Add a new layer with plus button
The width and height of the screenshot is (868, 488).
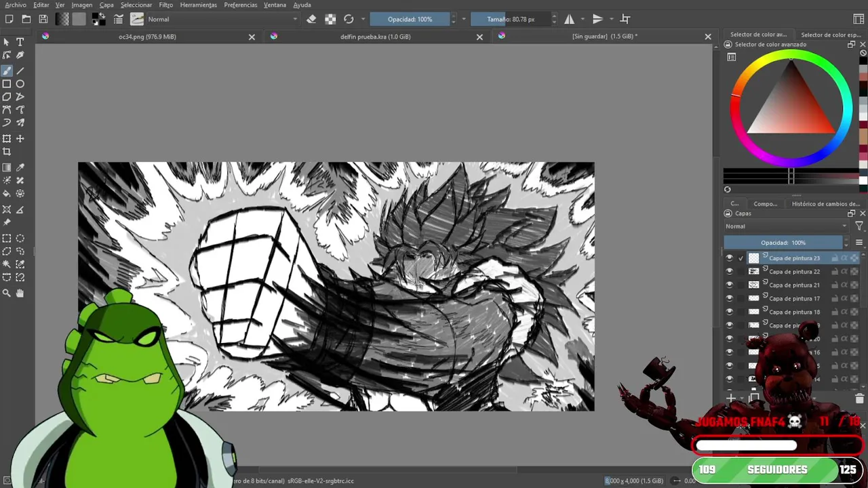point(731,398)
